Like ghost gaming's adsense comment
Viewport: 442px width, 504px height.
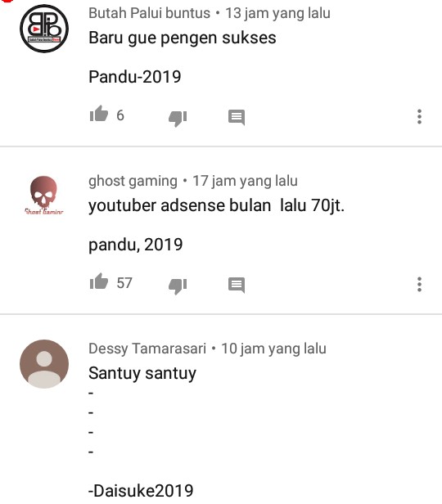99,282
